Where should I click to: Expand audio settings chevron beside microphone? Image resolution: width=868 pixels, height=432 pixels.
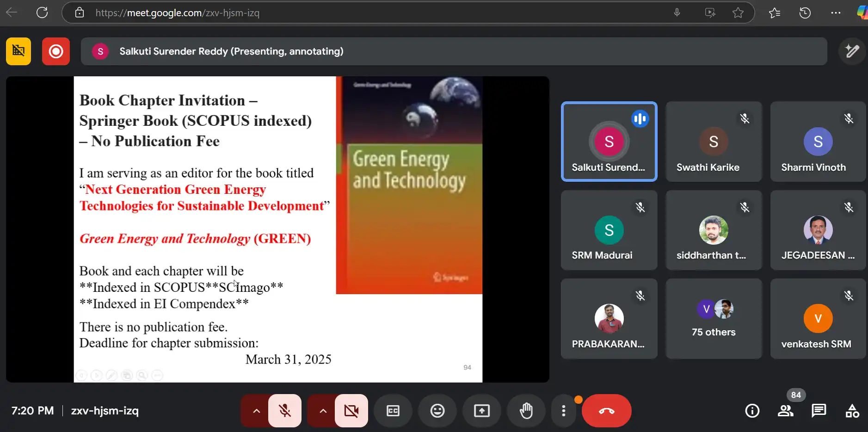(x=256, y=411)
